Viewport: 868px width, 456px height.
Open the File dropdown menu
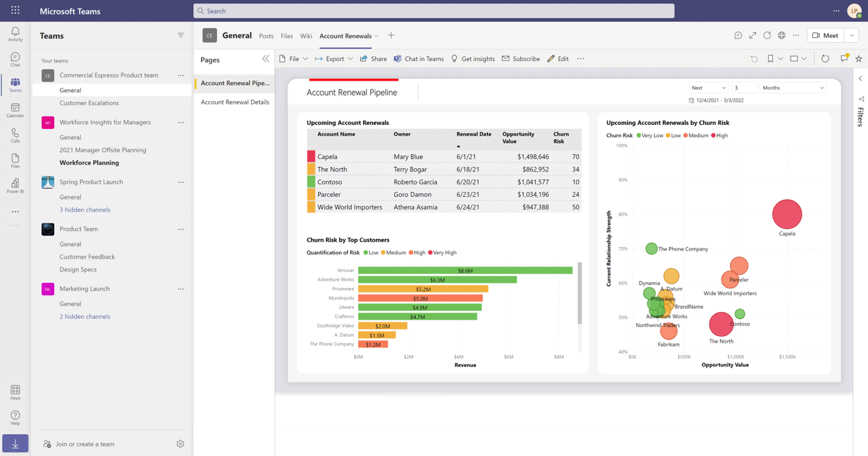(294, 59)
